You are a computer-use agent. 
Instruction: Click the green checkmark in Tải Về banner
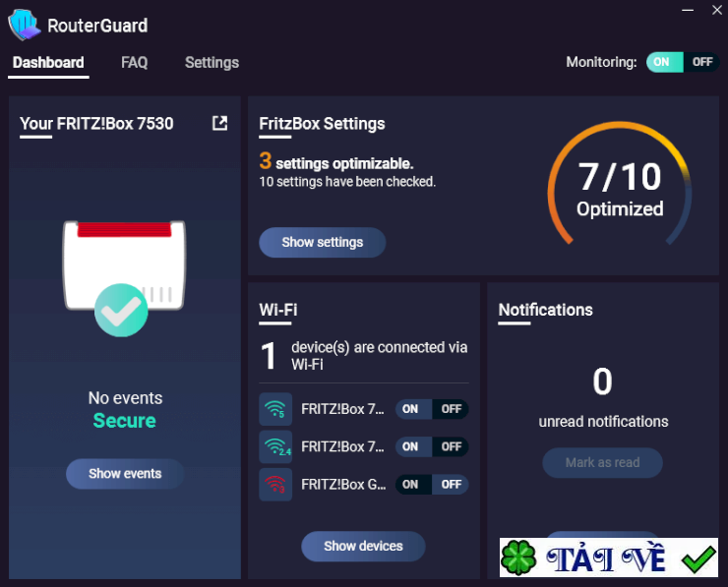(698, 558)
